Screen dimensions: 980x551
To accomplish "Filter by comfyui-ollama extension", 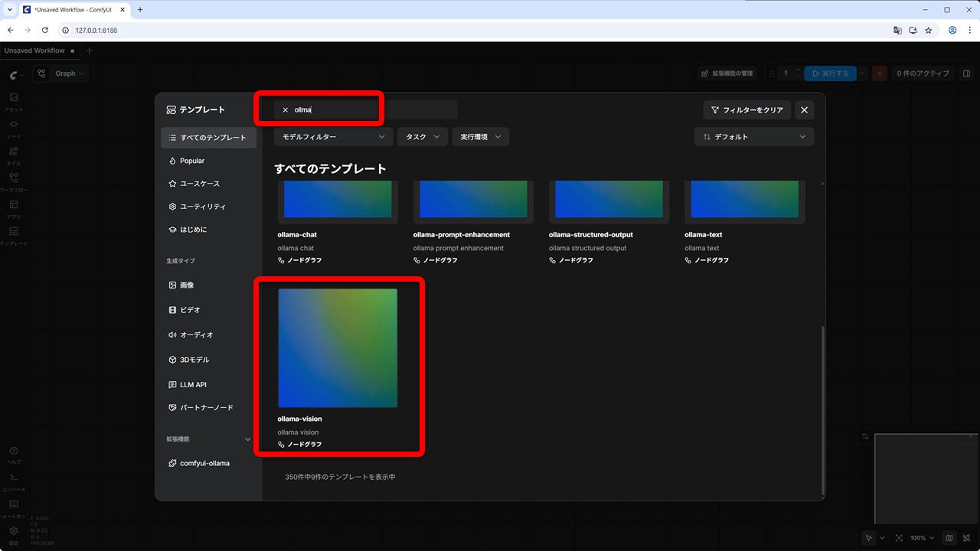I will tap(204, 463).
